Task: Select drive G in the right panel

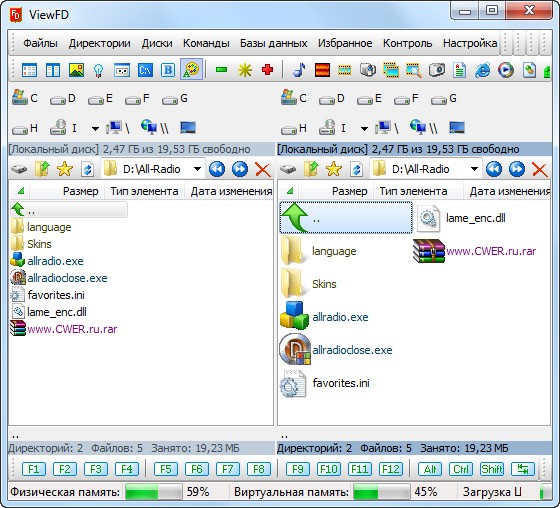Action: 444,99
